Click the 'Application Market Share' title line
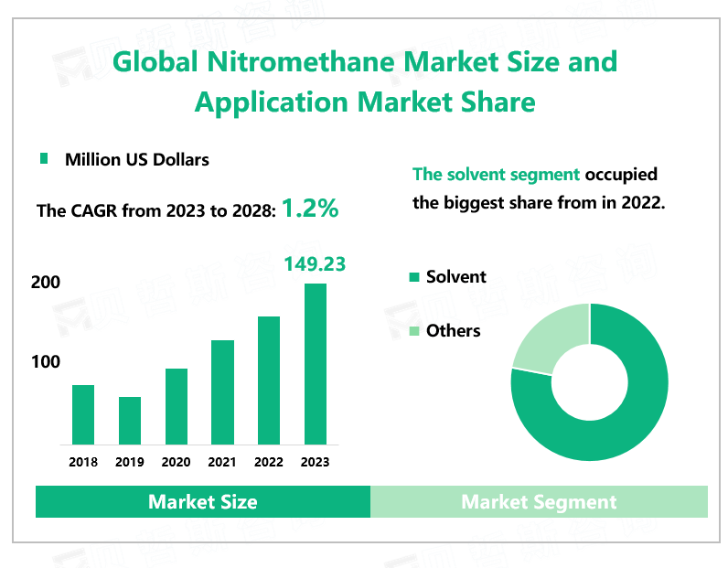Viewport: 728px width, 568px height. 365,102
